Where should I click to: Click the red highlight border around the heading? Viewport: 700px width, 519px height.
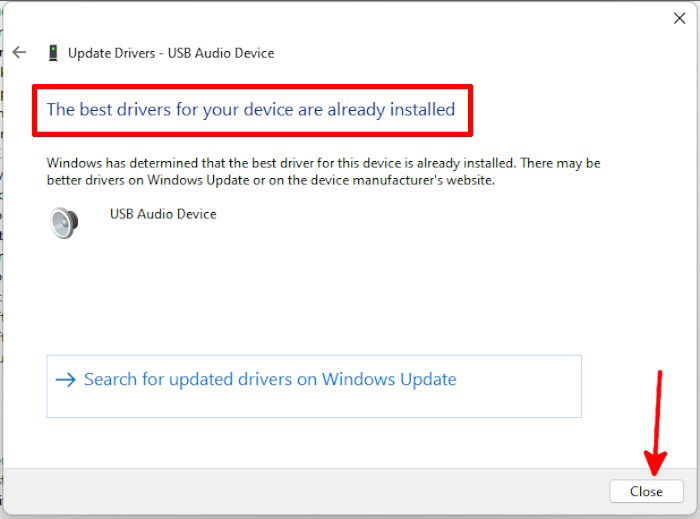point(252,87)
